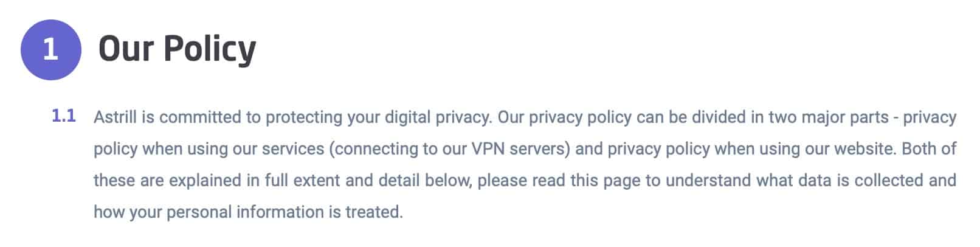
Task: Click the "Our Policy" heading
Action: (x=177, y=49)
